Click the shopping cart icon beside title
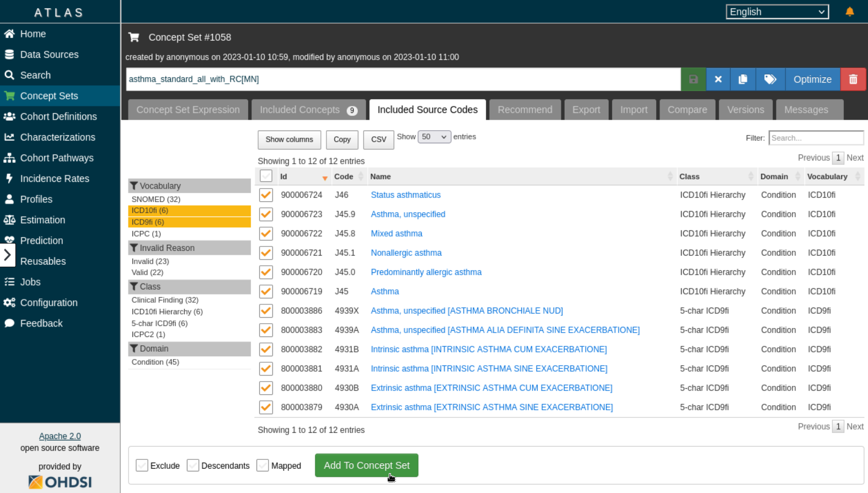The image size is (868, 493). pyautogui.click(x=133, y=37)
